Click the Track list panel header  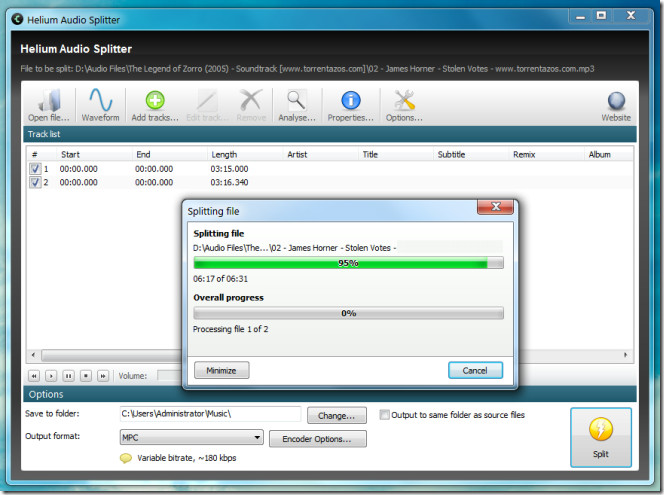[329, 134]
